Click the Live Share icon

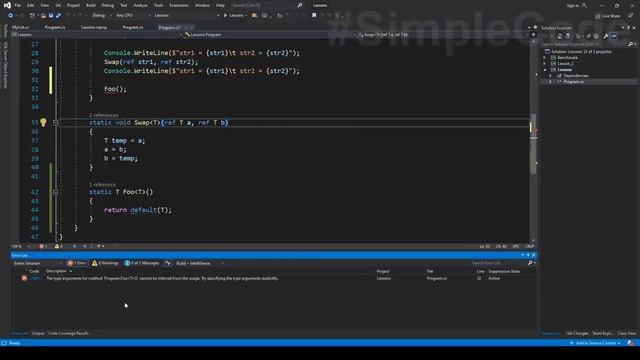(598, 16)
